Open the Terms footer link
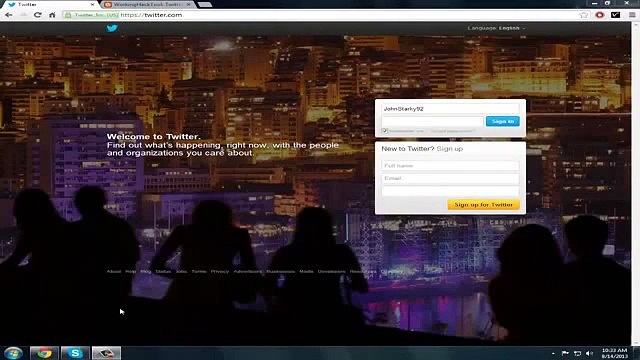The width and height of the screenshot is (640, 360). (199, 271)
